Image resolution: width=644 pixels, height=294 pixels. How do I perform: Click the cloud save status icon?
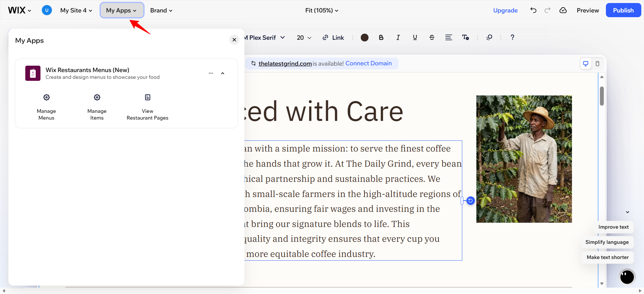tap(563, 10)
